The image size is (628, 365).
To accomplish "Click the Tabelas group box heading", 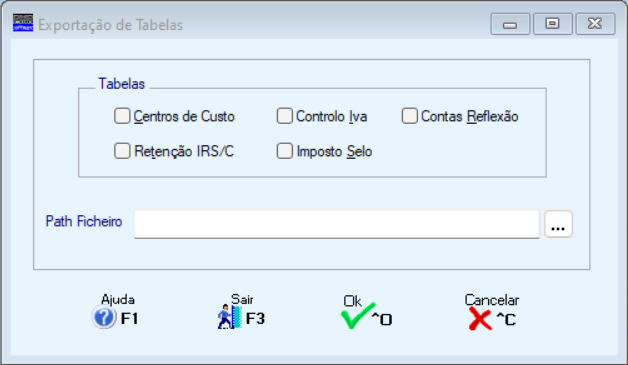I will click(121, 84).
